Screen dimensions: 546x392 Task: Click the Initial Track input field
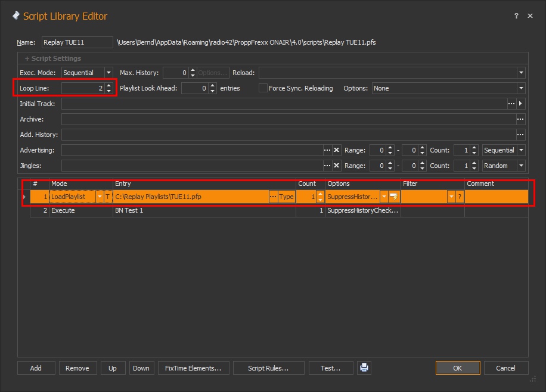284,104
